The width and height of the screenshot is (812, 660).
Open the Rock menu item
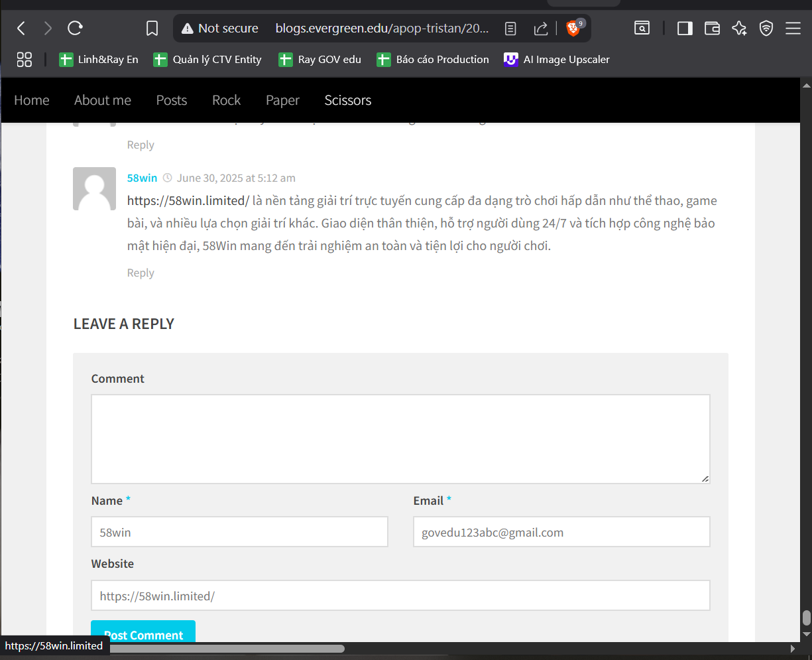click(226, 100)
